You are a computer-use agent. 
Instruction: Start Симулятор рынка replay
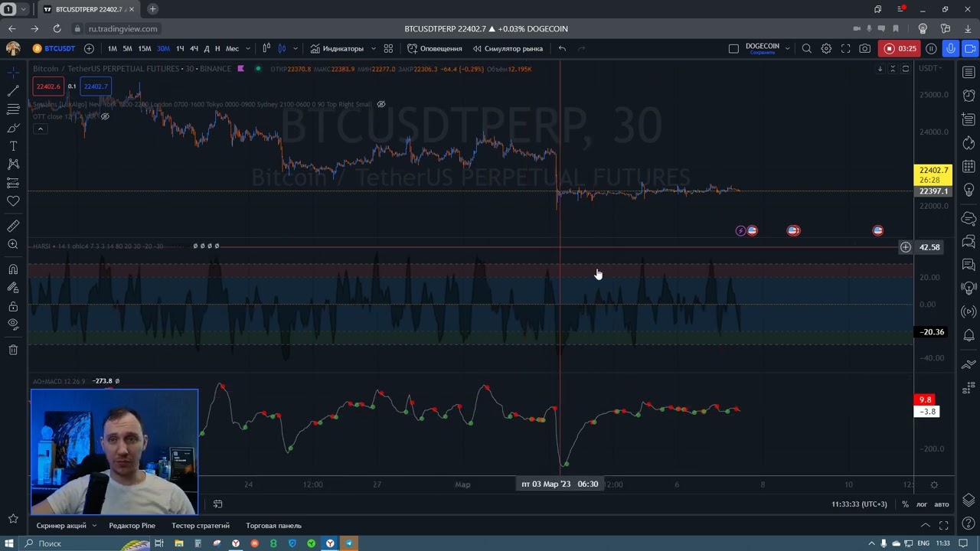coord(508,48)
